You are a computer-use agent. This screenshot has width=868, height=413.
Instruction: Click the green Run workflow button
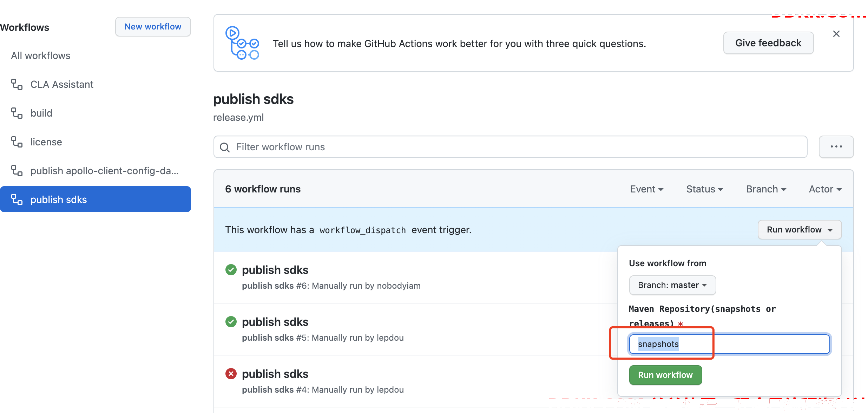pos(665,375)
